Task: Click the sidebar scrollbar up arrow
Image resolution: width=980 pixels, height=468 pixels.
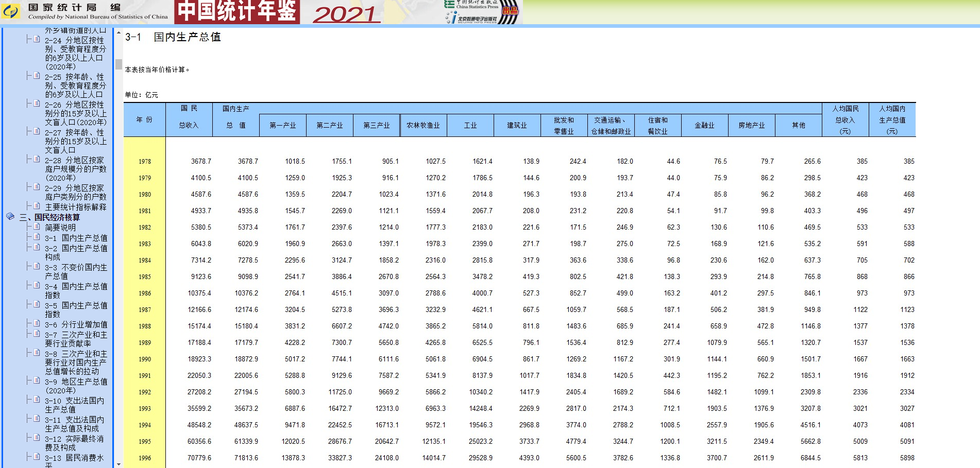Action: pos(119,33)
